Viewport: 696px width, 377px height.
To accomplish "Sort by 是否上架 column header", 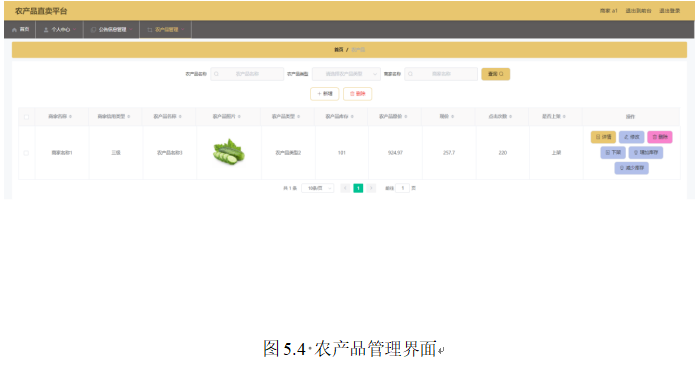I will [x=554, y=116].
